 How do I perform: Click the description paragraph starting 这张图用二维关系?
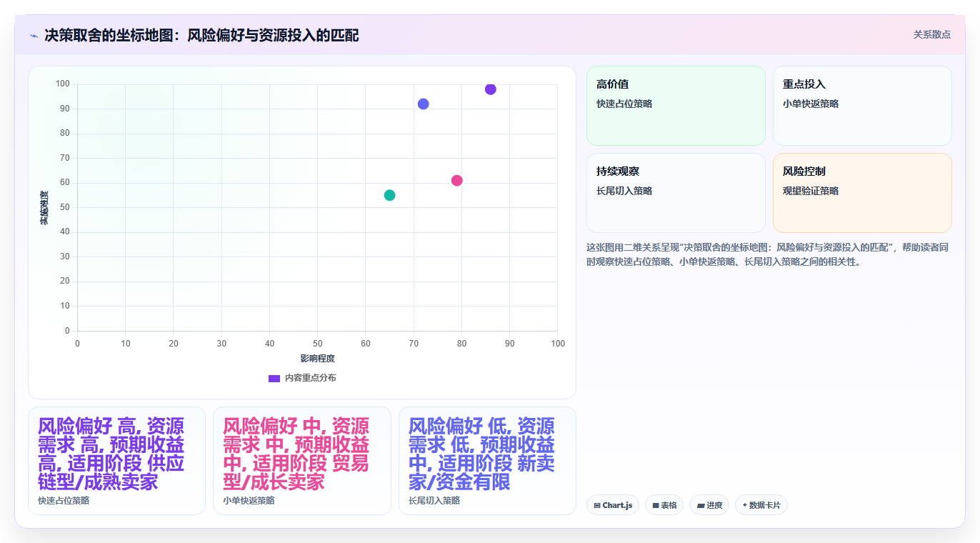click(x=767, y=254)
